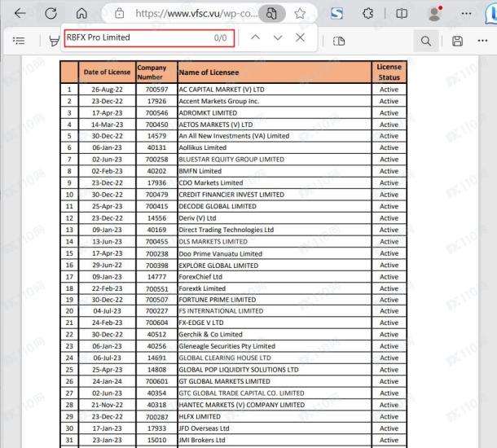This screenshot has width=497, height=448.
Task: Open the document search icon in address bar
Action: (x=271, y=13)
